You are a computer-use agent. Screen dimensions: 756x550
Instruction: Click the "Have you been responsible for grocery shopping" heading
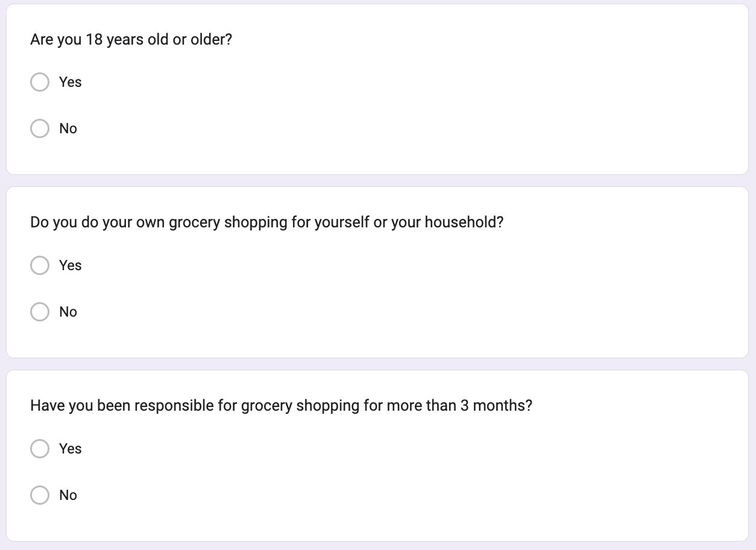coord(282,406)
